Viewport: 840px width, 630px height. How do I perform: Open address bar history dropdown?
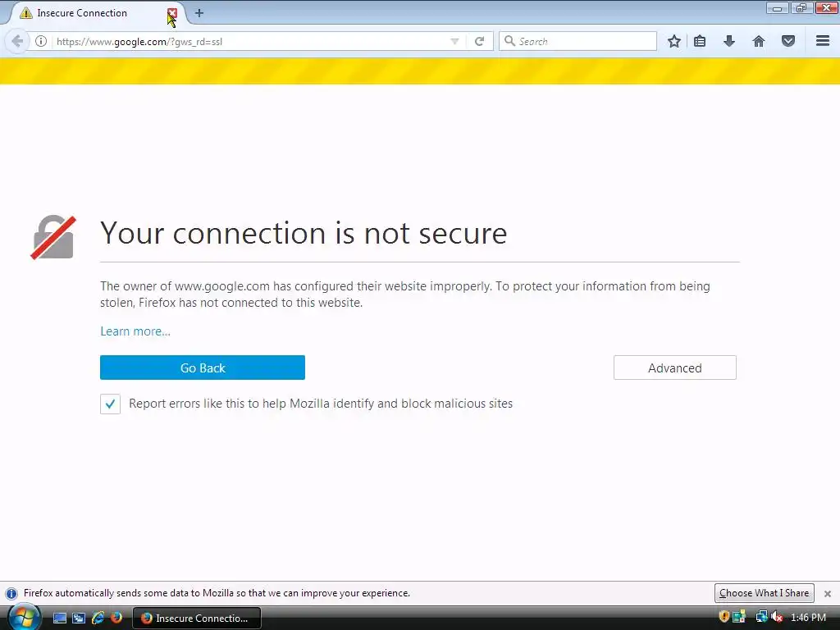click(454, 41)
